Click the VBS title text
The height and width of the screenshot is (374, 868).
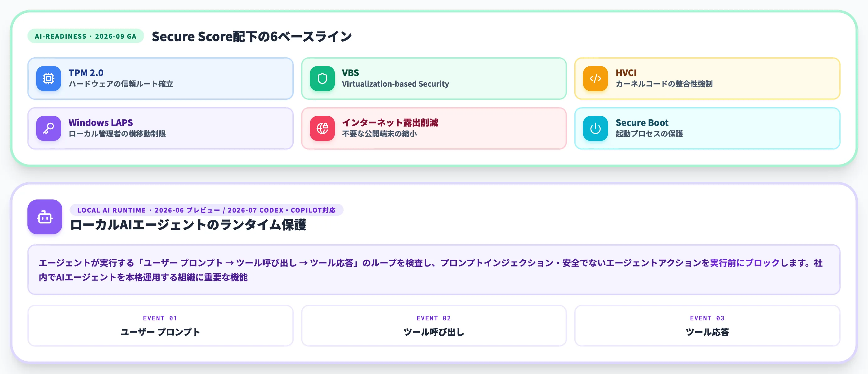[x=350, y=73]
